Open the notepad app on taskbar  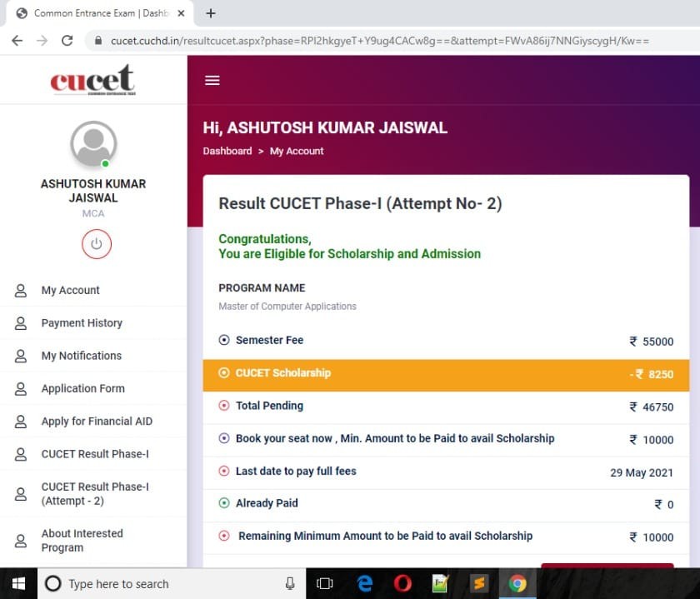440,583
